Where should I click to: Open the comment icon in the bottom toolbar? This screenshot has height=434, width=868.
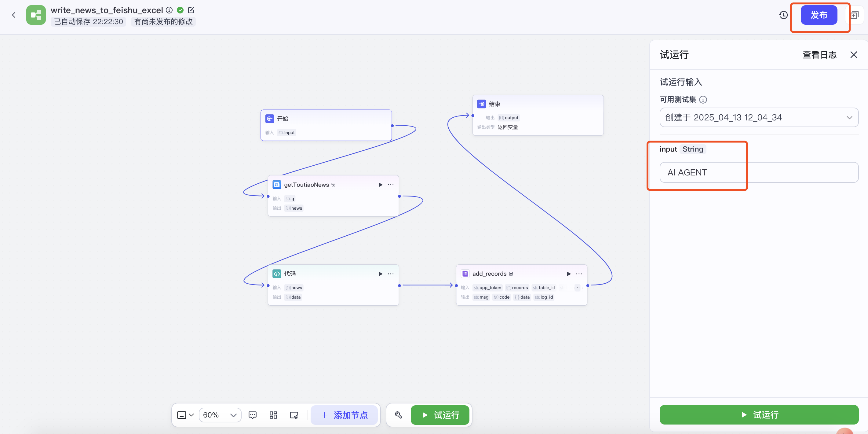coord(252,415)
